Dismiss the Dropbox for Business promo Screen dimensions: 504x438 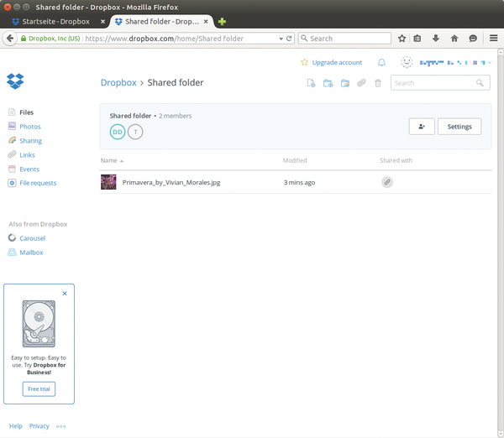click(x=65, y=294)
